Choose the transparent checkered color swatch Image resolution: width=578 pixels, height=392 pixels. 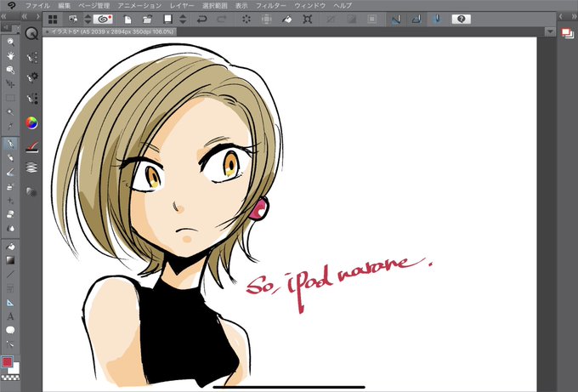pos(10,378)
